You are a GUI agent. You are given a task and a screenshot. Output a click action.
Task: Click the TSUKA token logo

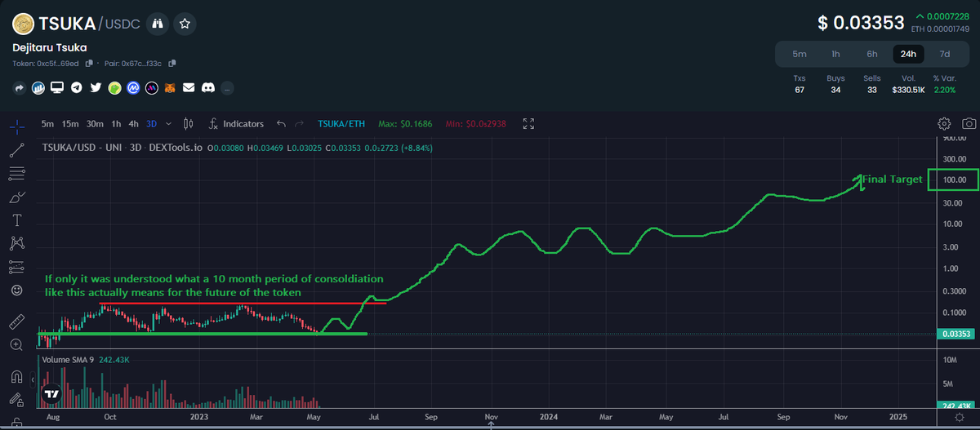tap(24, 24)
